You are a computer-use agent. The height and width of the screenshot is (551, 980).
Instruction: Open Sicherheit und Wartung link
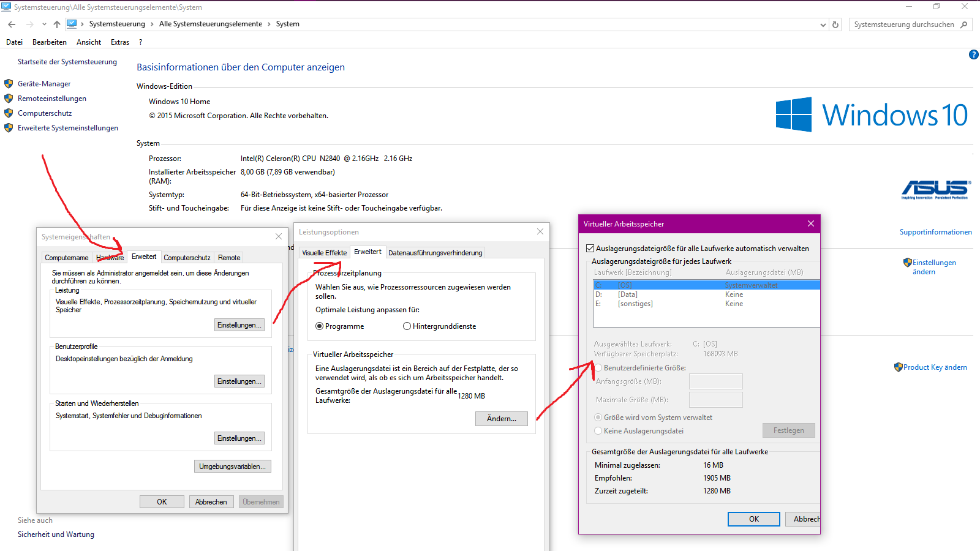coord(56,534)
